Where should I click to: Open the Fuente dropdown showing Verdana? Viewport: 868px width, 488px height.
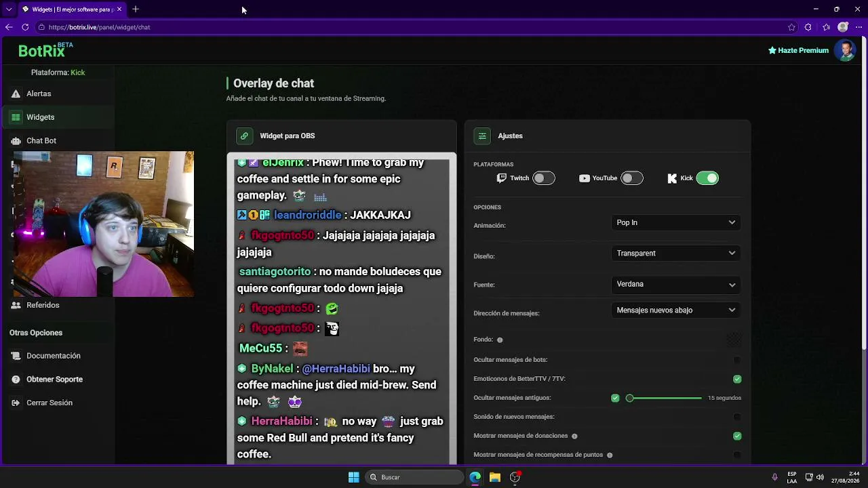pos(675,285)
